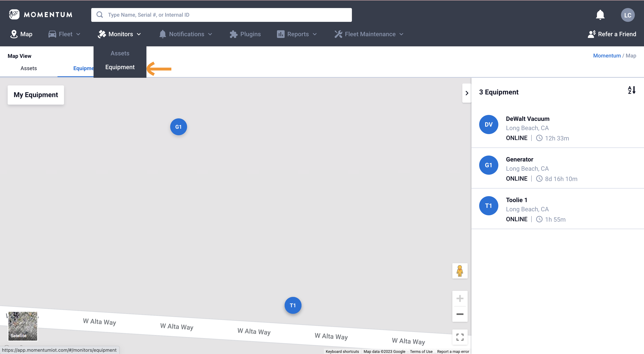Zoom in on the map

click(460, 298)
